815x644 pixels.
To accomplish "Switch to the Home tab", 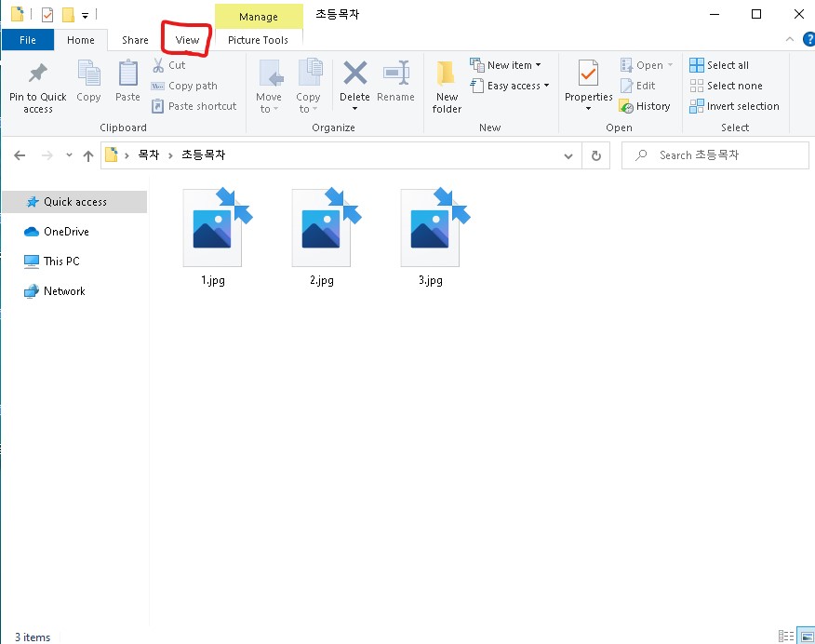I will click(x=81, y=40).
